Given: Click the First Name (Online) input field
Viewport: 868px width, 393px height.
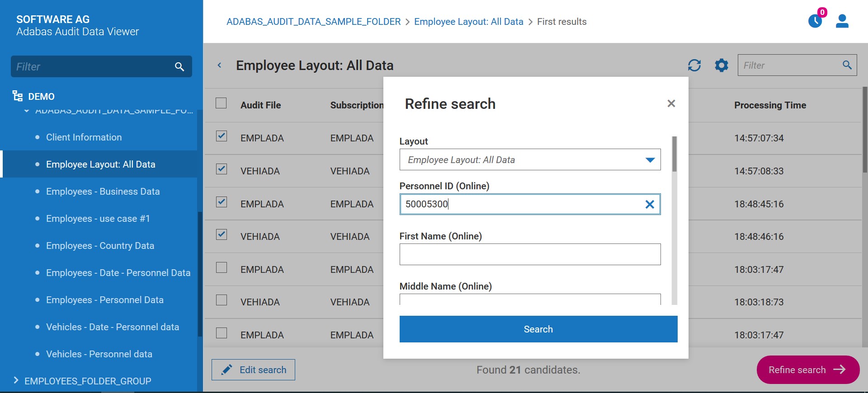Looking at the screenshot, I should (530, 254).
